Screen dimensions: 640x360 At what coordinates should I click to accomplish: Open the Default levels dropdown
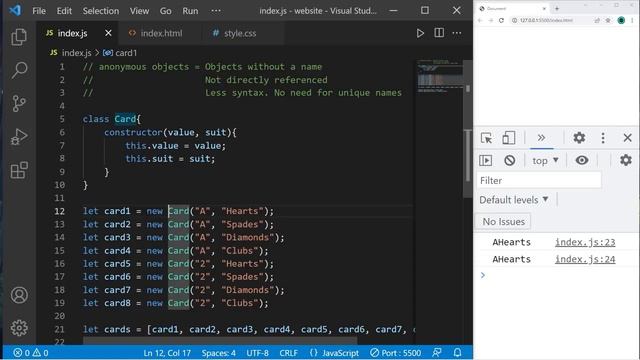coord(513,200)
